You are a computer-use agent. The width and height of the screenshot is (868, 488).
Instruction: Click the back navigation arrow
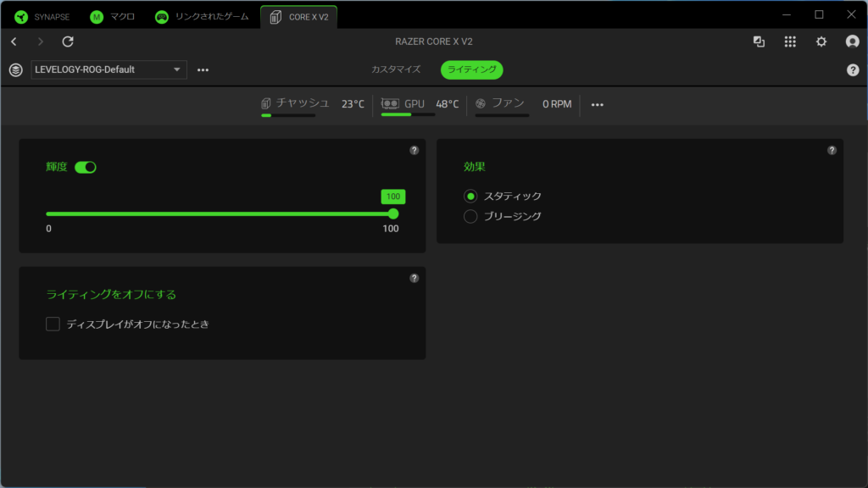click(x=14, y=42)
